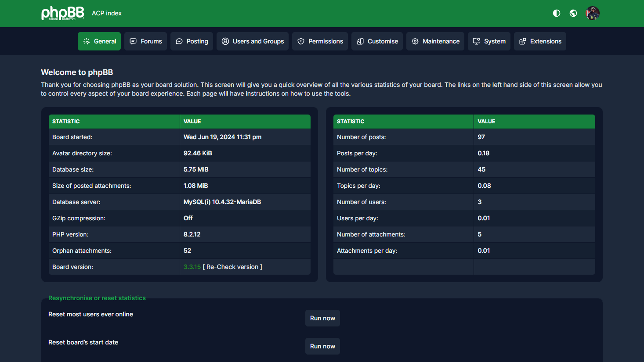This screenshot has height=362, width=644.
Task: Click the ACP index link
Action: pyautogui.click(x=107, y=13)
